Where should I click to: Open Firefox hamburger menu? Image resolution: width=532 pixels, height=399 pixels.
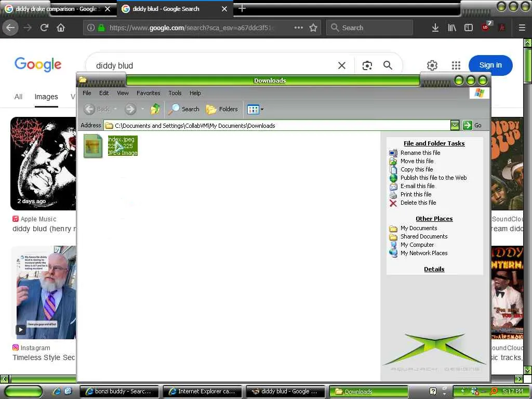click(x=522, y=28)
